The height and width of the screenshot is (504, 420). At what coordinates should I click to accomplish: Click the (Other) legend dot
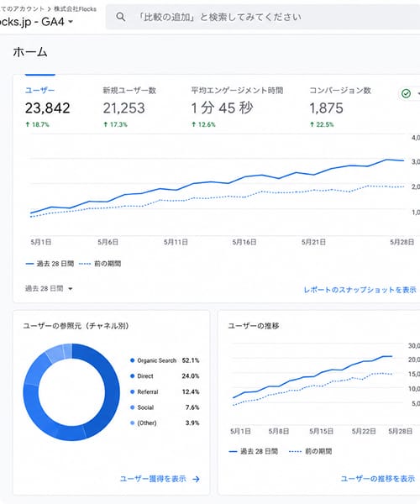pyautogui.click(x=132, y=423)
